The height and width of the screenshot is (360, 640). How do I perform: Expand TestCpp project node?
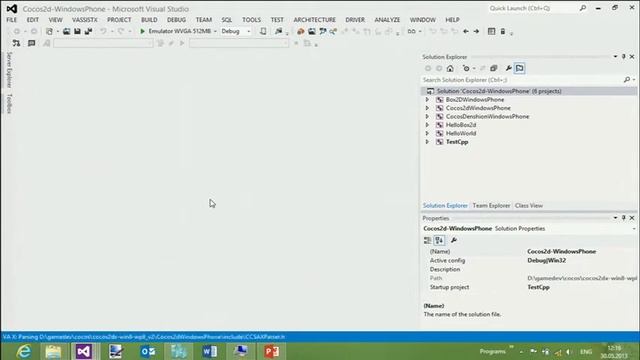pyautogui.click(x=427, y=142)
